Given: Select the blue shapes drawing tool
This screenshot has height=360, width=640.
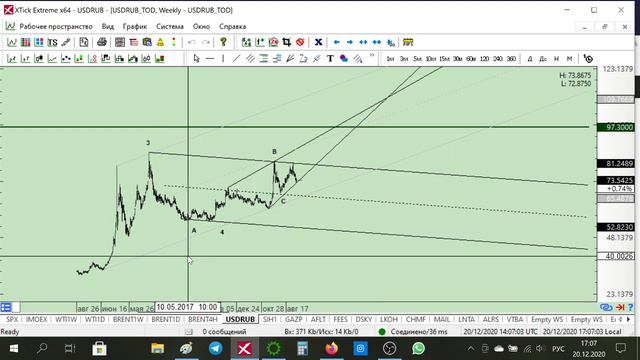Looking at the screenshot, I should (x=344, y=59).
